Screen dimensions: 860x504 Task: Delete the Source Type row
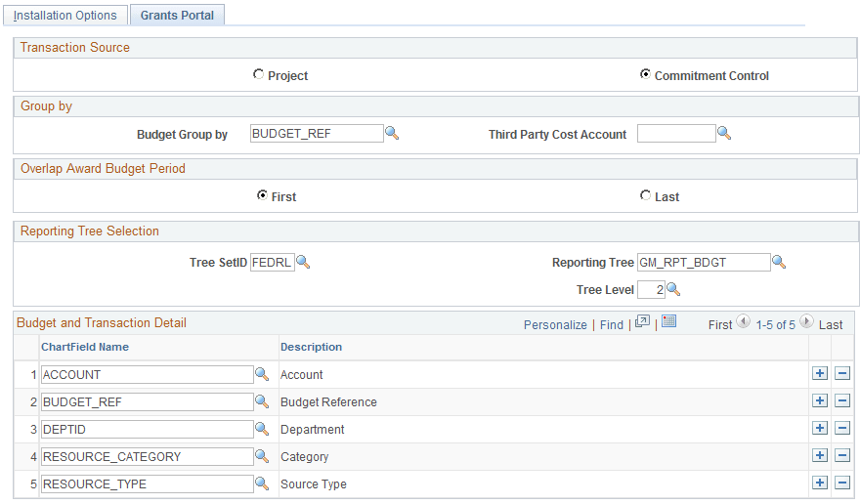[x=842, y=483]
